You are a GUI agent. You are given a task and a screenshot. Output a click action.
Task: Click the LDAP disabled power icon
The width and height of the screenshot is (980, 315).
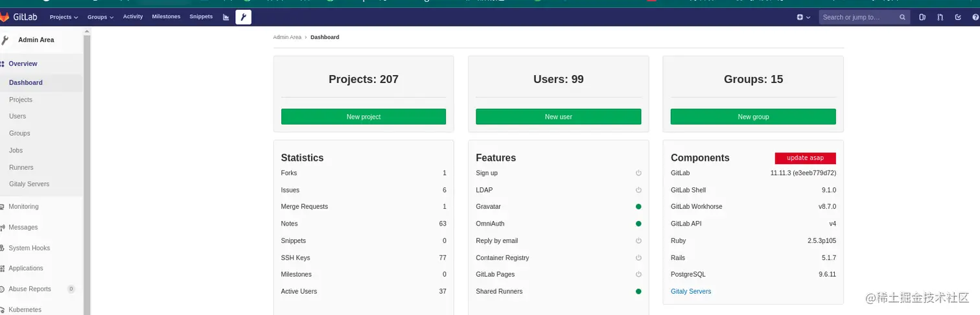[638, 190]
